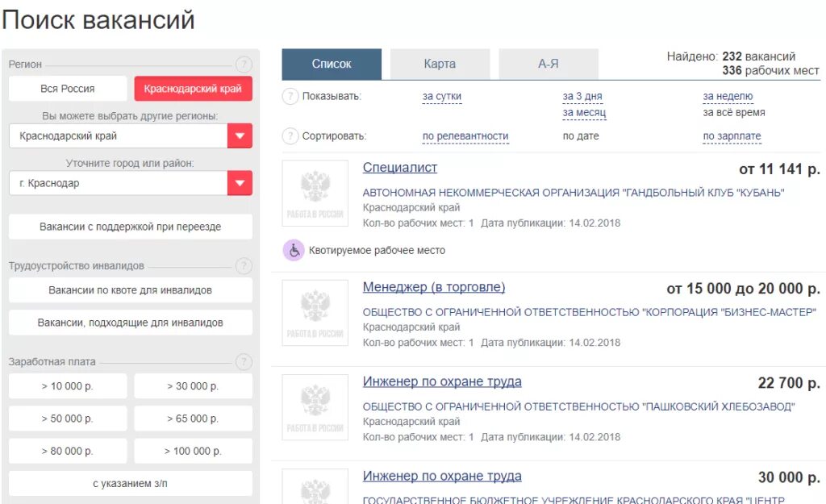Open Инженер по охране труда with 30 000 р.
This screenshot has height=504, width=826.
pyautogui.click(x=442, y=476)
